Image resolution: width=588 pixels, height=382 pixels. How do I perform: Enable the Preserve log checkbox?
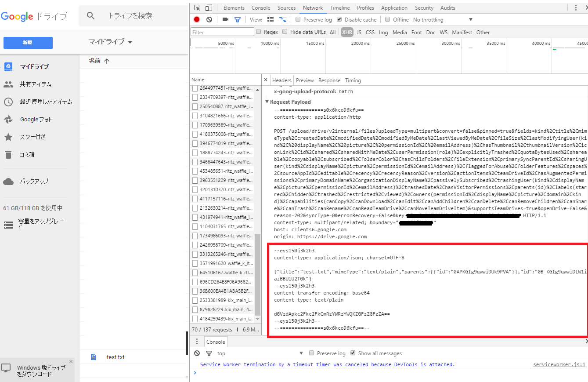(298, 19)
